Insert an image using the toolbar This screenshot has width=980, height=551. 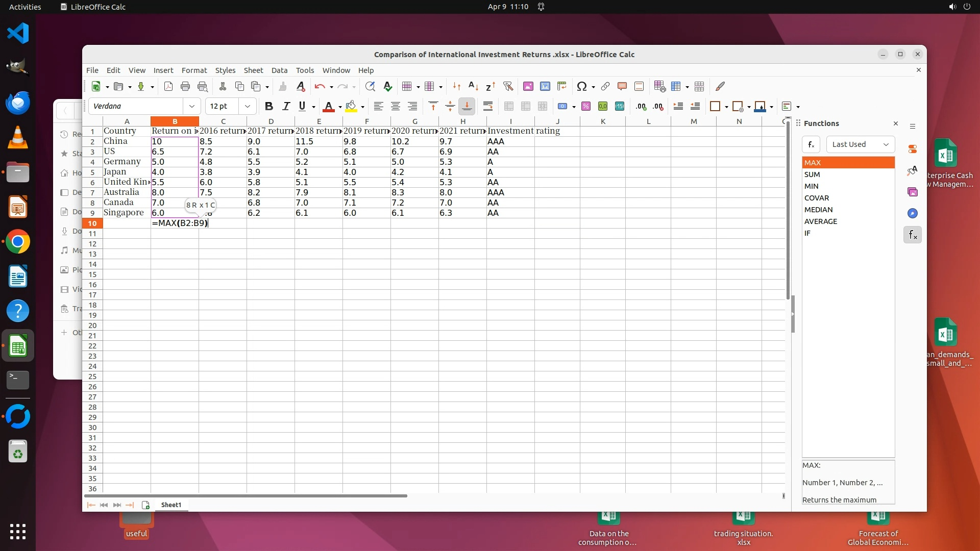(x=528, y=87)
